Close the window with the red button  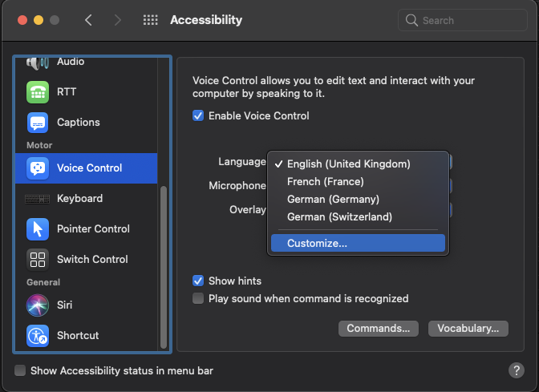point(22,20)
